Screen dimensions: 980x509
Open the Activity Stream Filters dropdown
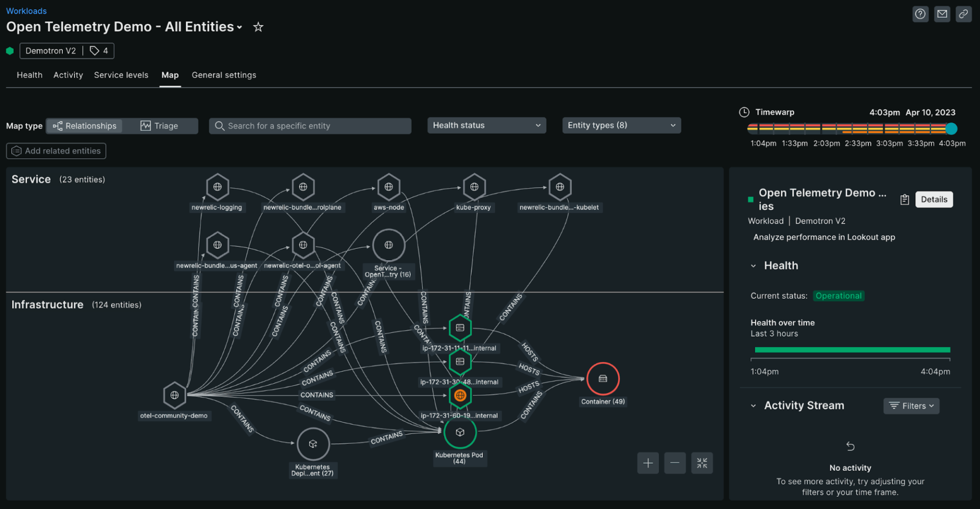911,406
